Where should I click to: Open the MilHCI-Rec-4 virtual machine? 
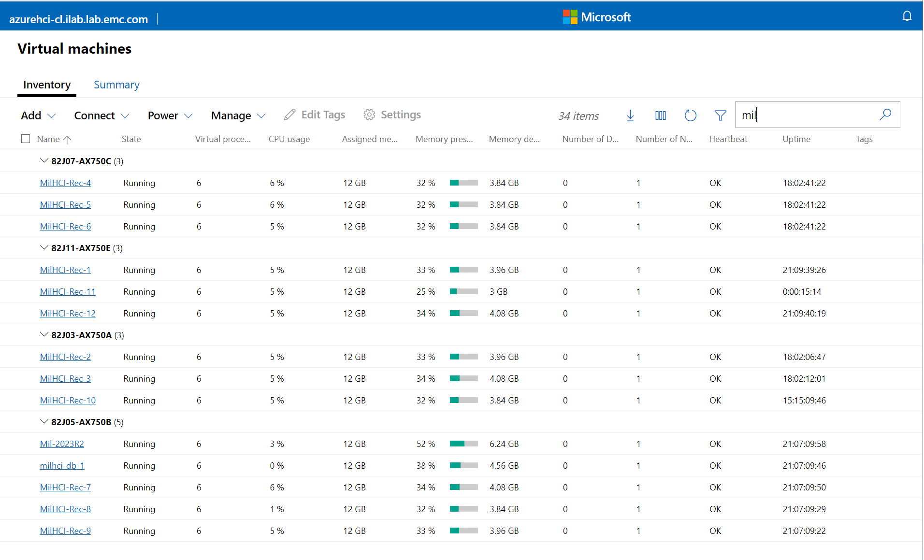(x=65, y=183)
